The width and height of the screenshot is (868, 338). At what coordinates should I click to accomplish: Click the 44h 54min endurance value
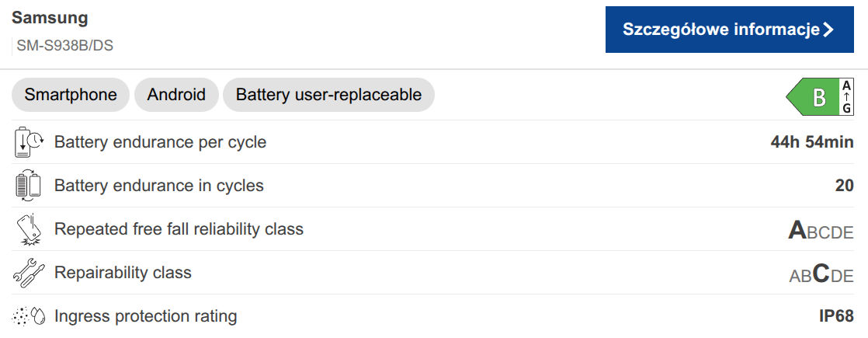coord(811,142)
